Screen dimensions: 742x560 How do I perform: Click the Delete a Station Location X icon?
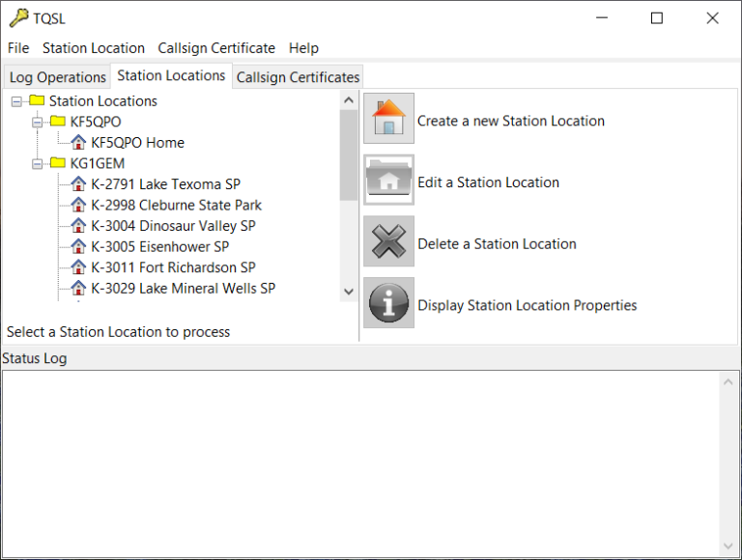tap(388, 242)
